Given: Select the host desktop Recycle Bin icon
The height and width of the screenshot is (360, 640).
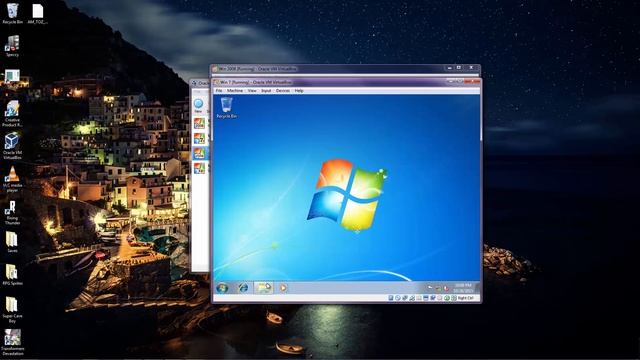Looking at the screenshot, I should [12, 13].
